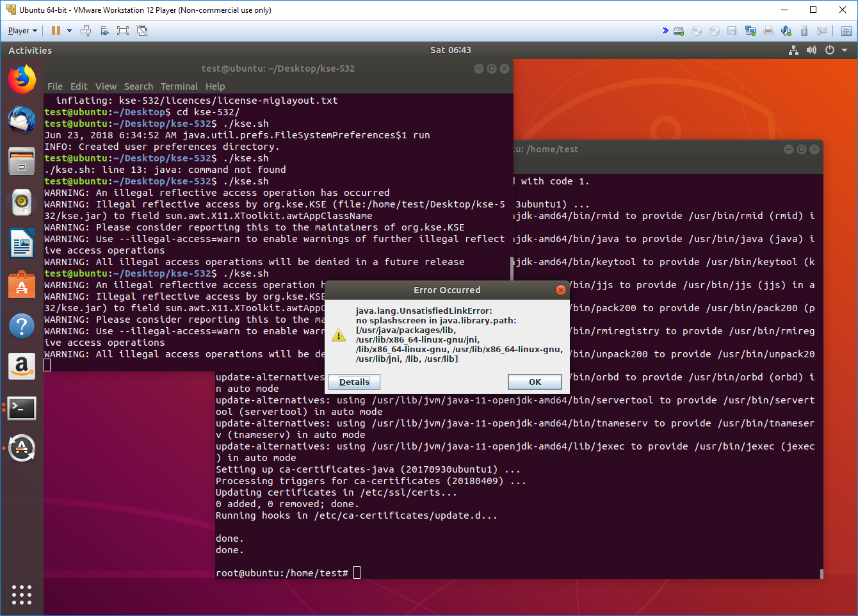This screenshot has height=616, width=858.
Task: Click the '0 added, 0 removed; done.' line
Action: click(287, 504)
